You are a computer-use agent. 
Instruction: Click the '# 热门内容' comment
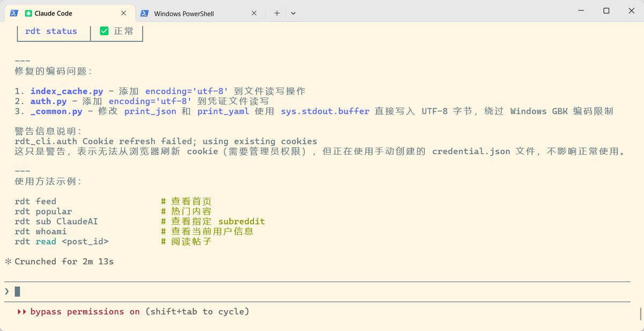click(186, 212)
